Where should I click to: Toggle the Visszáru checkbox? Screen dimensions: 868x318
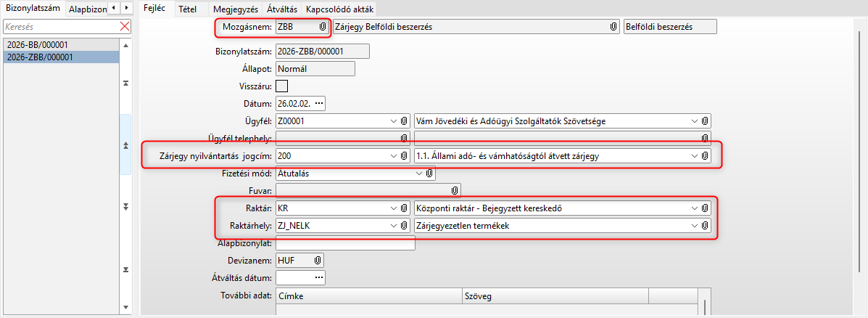pos(282,86)
